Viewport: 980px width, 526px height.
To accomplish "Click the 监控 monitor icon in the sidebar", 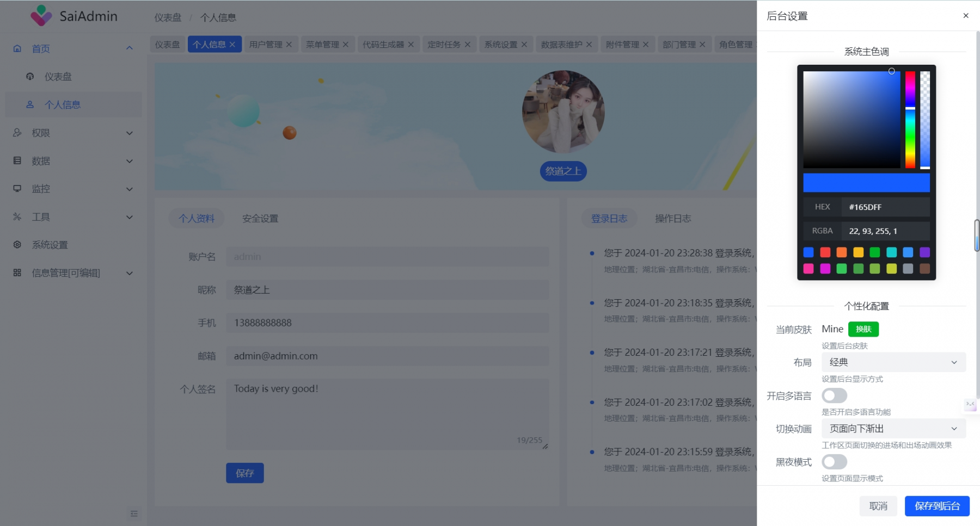I will pos(17,189).
